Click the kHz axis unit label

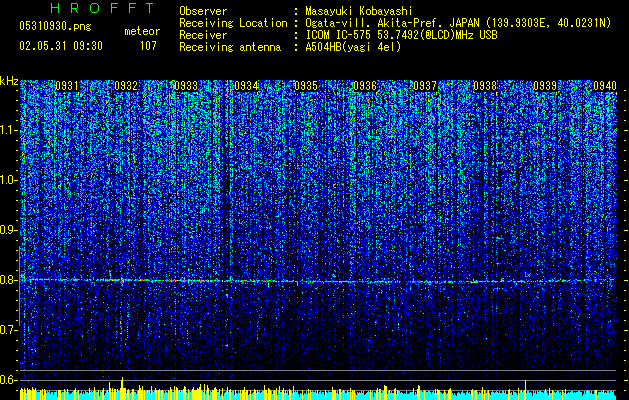(9, 82)
